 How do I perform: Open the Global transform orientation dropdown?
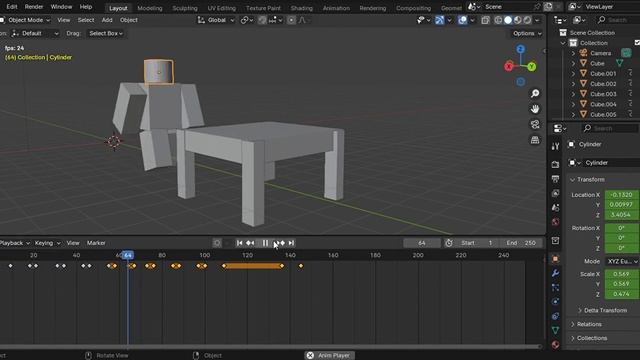pyautogui.click(x=216, y=20)
